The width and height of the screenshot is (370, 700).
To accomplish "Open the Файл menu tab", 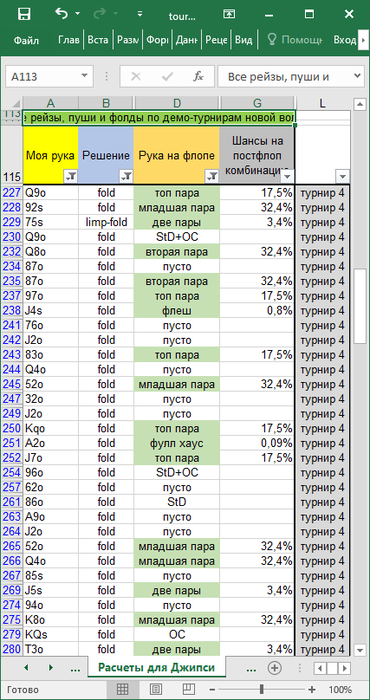I will pos(26,40).
